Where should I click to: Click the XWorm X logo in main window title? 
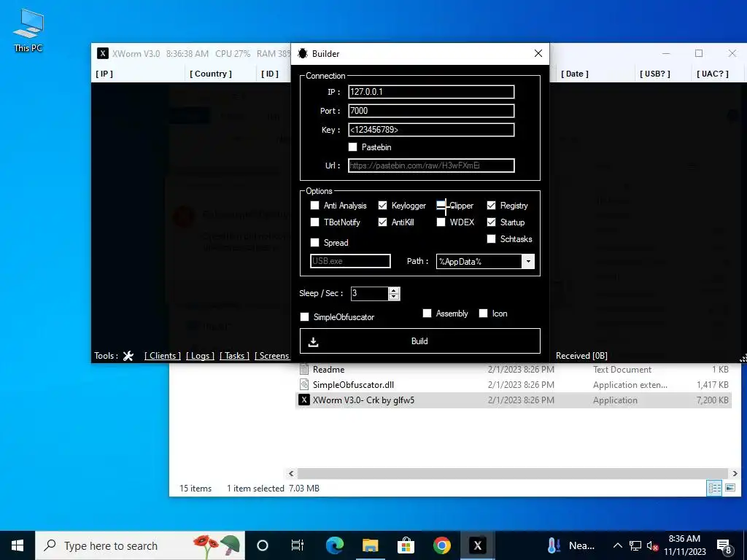[x=102, y=53]
